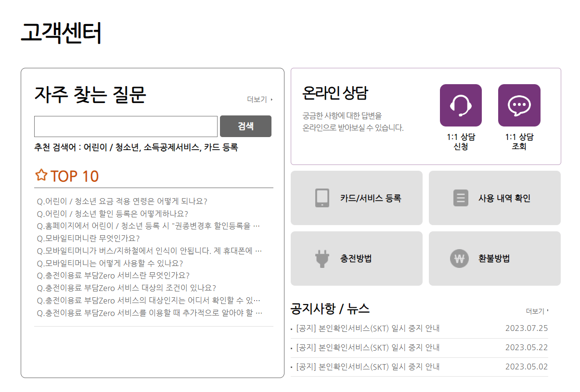Click the 자주 찾는 질문 heading
Image resolution: width=580 pixels, height=392 pixels.
click(90, 94)
